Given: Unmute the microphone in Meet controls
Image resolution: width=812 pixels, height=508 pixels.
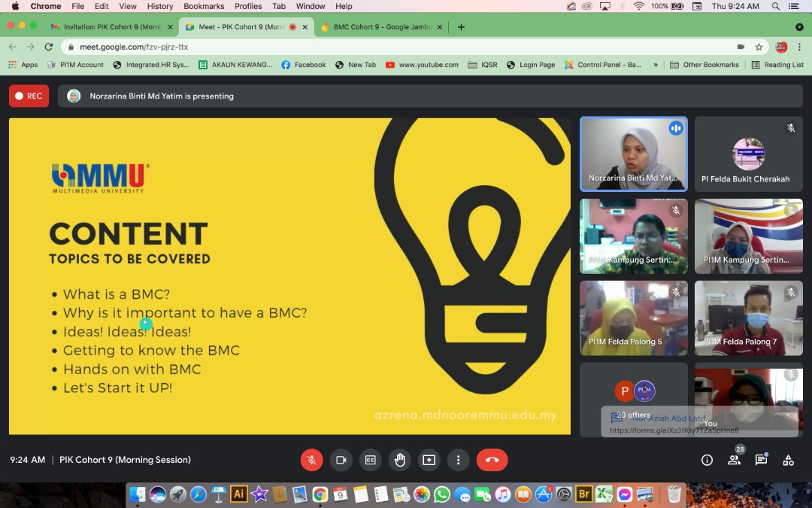Looking at the screenshot, I should point(311,460).
